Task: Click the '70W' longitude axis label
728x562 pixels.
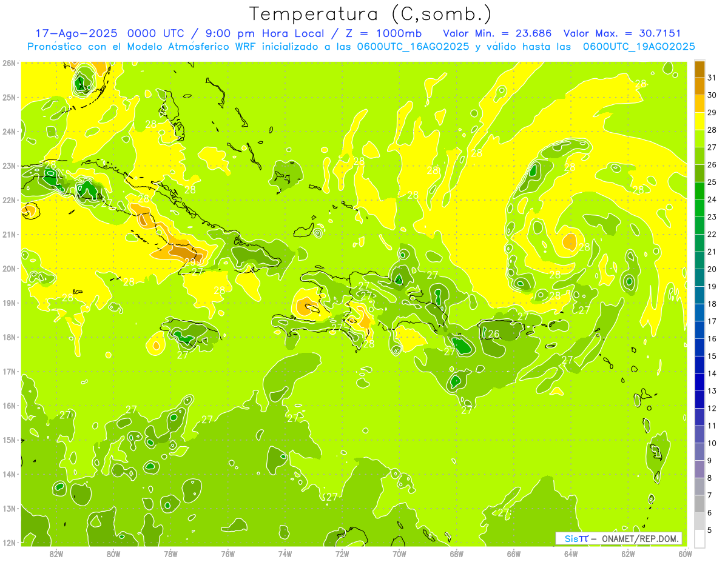Action: tap(399, 554)
